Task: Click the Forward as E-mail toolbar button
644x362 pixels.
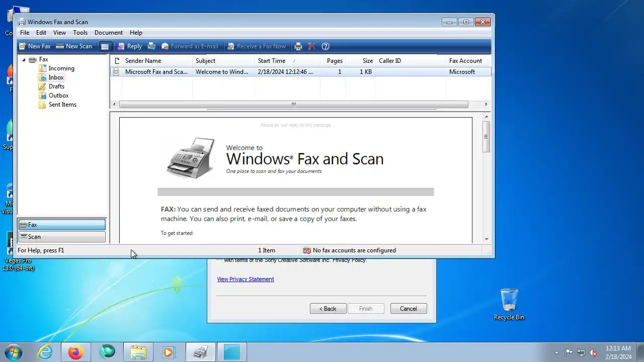Action: click(x=190, y=46)
